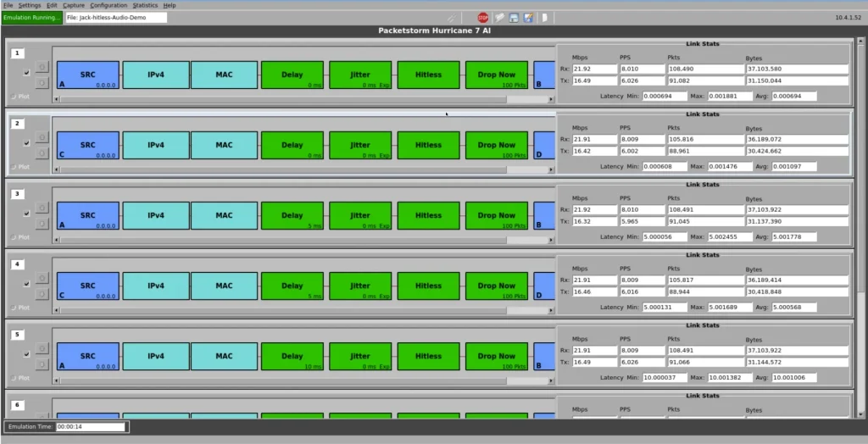Click the File name field Jack-hitless-Audio-Demo
868x444 pixels.
(x=115, y=18)
